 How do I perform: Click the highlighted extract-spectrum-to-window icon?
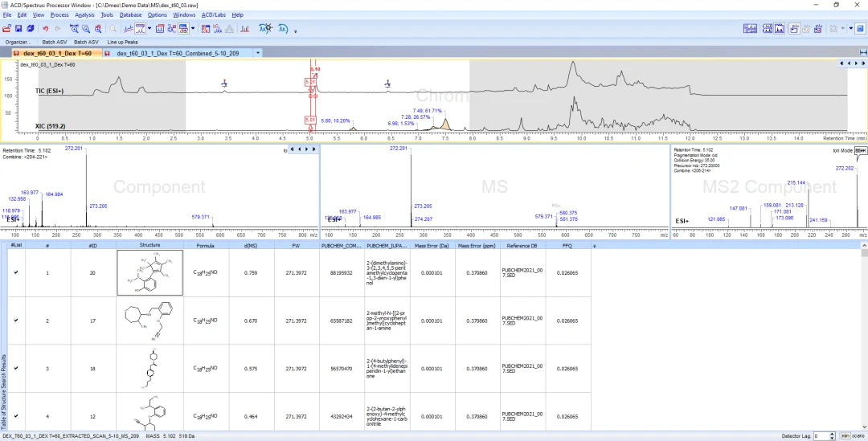coord(794,28)
